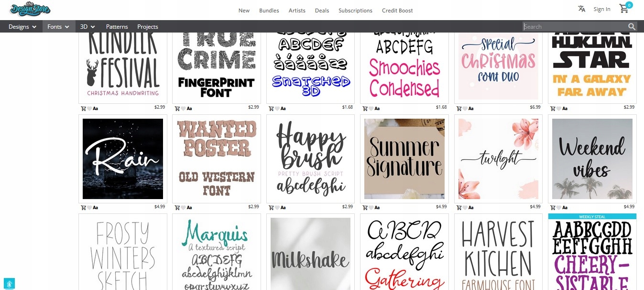Open the Marquis textured script thumbnail
Screen dimensions: 644x290
[217, 254]
